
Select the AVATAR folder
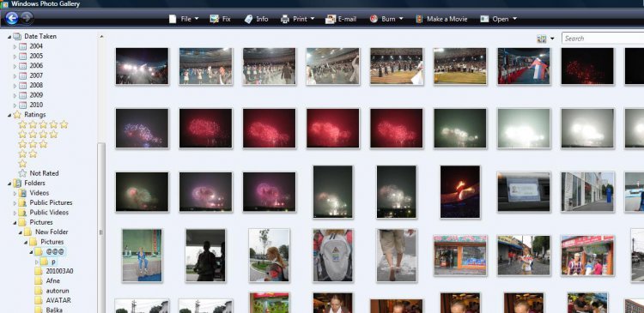click(53, 300)
